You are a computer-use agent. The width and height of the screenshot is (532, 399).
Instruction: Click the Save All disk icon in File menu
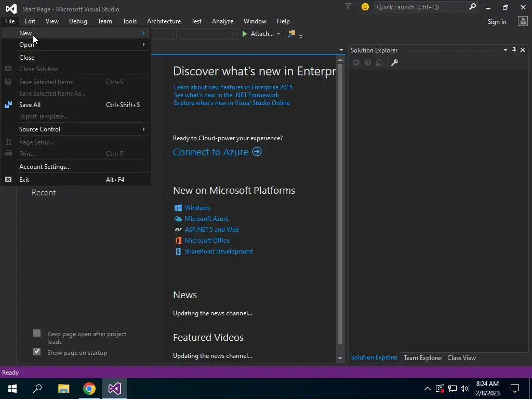(8, 104)
